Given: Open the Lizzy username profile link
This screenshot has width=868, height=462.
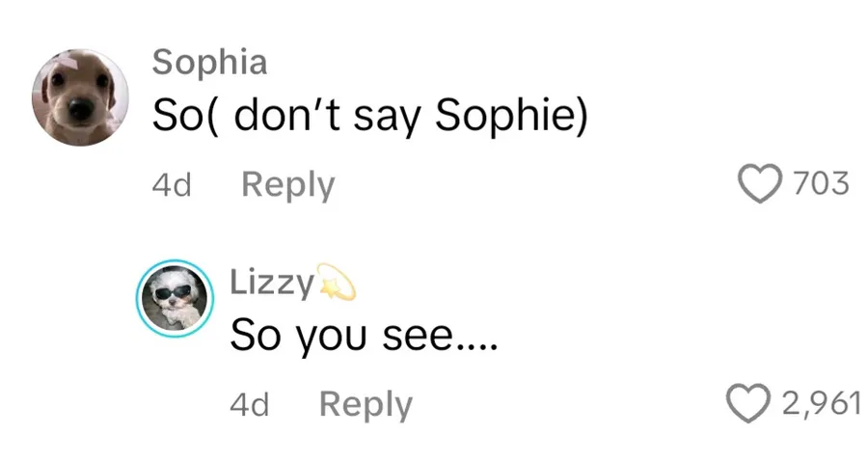Looking at the screenshot, I should (271, 283).
